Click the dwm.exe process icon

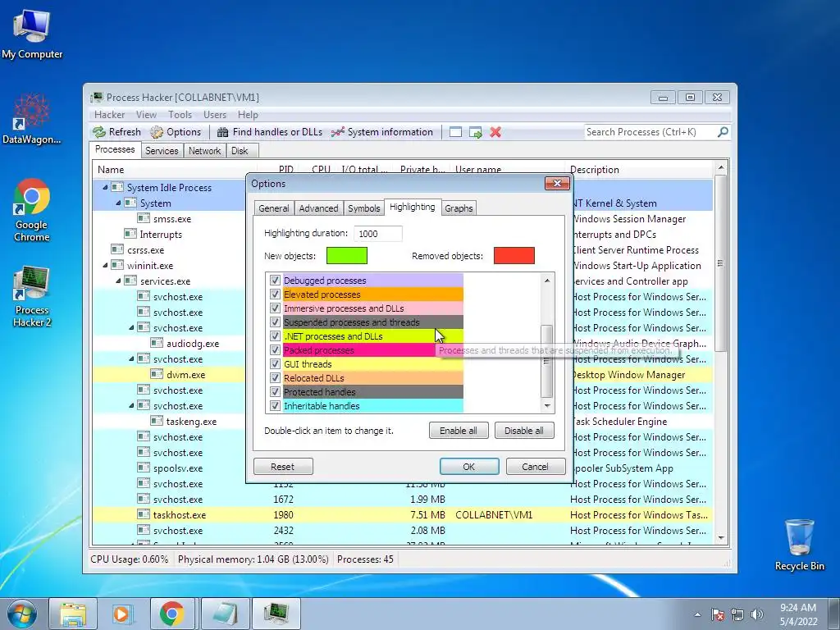[x=157, y=374]
